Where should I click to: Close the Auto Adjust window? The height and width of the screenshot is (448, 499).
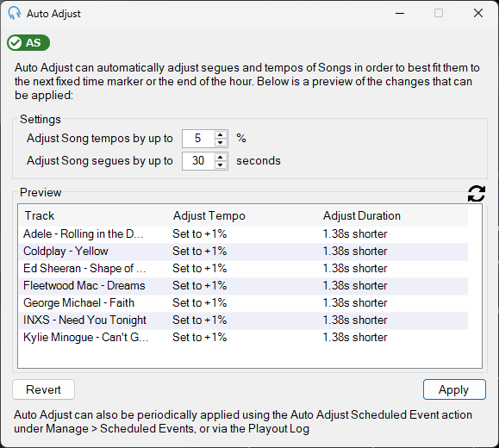[x=478, y=14]
